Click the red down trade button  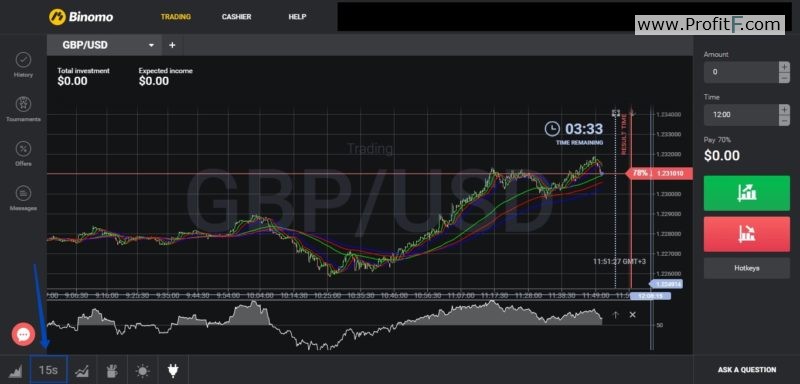(746, 234)
